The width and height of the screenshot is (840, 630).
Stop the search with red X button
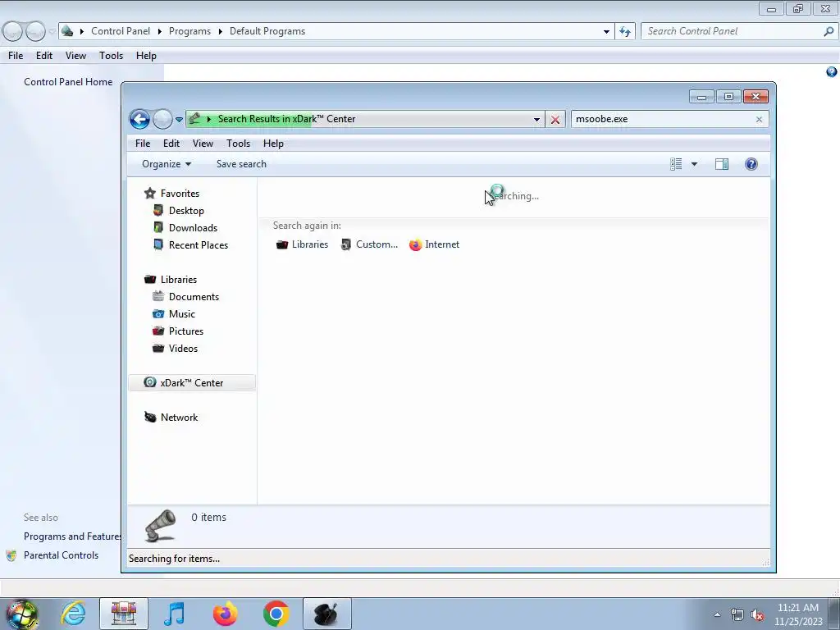click(x=555, y=120)
